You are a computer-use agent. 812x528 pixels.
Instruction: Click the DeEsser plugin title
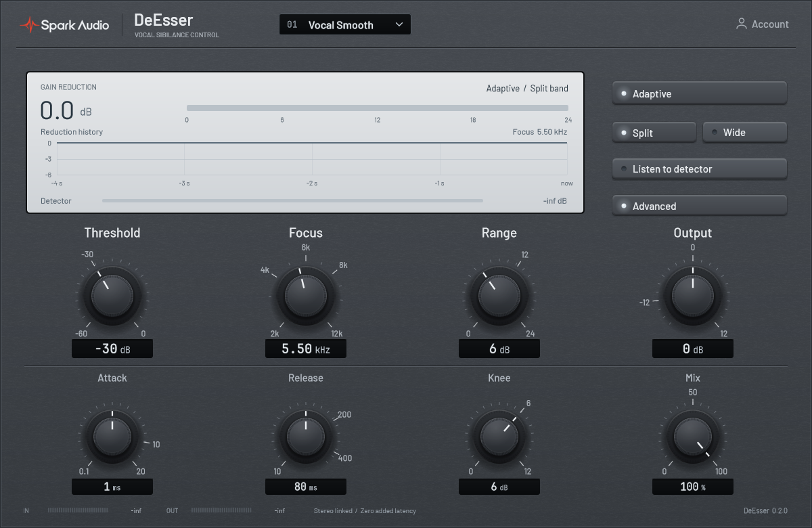(164, 20)
